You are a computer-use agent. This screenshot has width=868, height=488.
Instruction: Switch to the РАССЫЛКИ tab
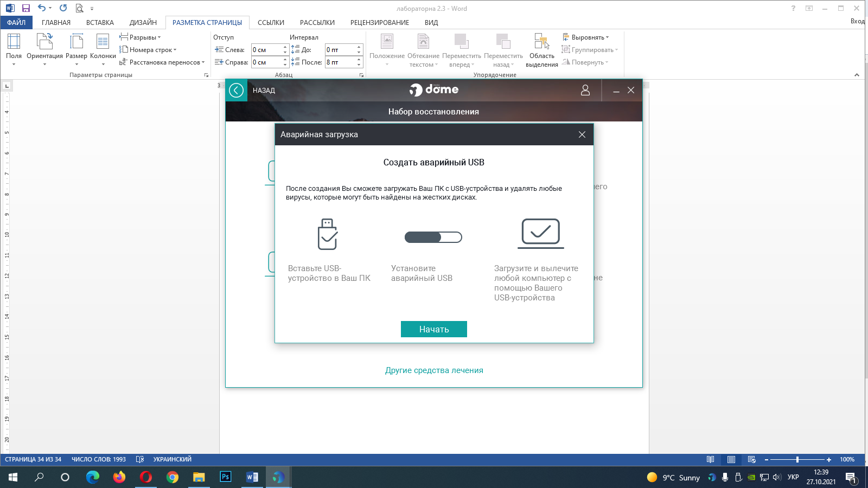pos(317,22)
